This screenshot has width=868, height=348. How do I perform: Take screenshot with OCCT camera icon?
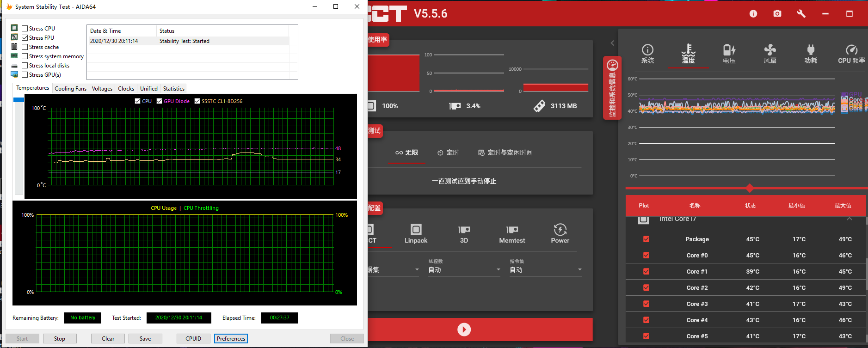coord(777,14)
